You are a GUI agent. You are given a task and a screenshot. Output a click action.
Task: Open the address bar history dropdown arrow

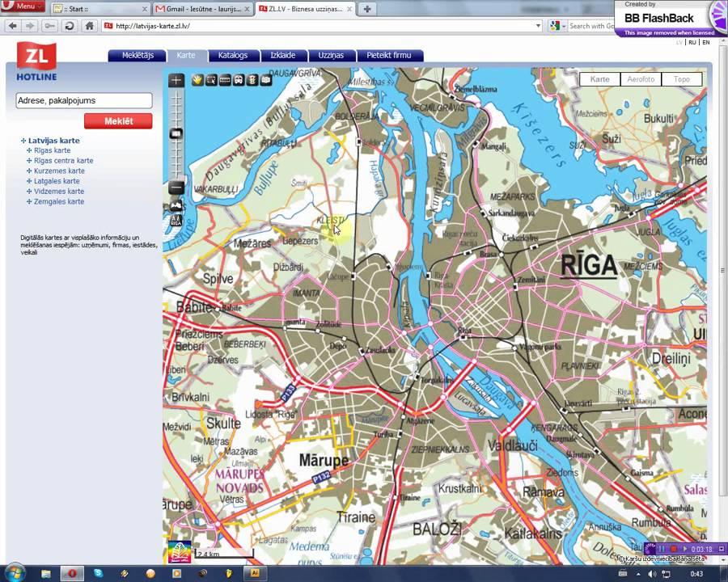click(538, 26)
